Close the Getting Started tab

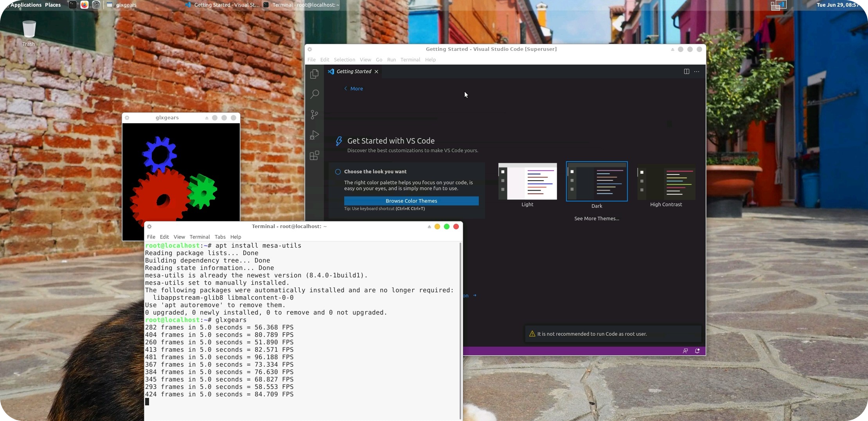coord(376,72)
